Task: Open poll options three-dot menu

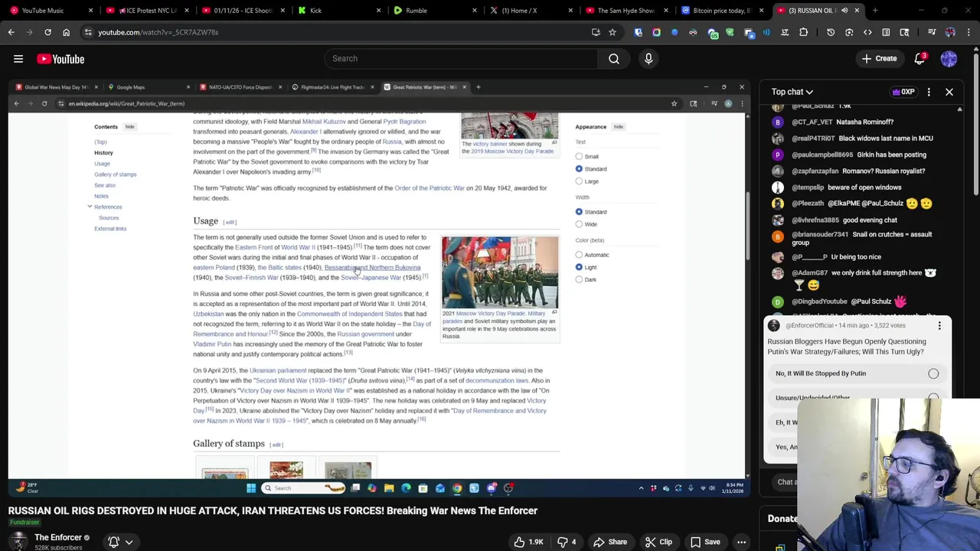Action: click(939, 326)
